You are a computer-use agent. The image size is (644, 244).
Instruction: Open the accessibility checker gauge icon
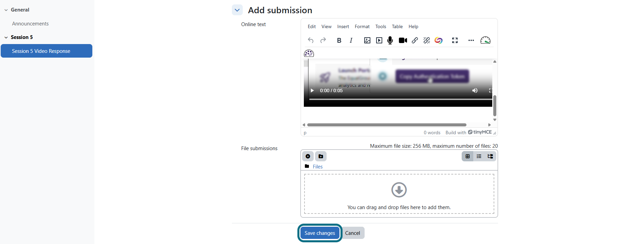pos(485,40)
